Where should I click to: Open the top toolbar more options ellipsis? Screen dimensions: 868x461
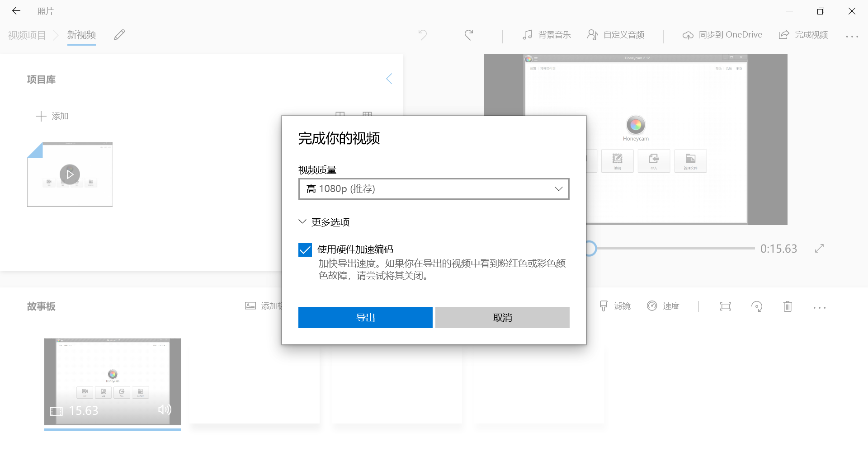852,36
